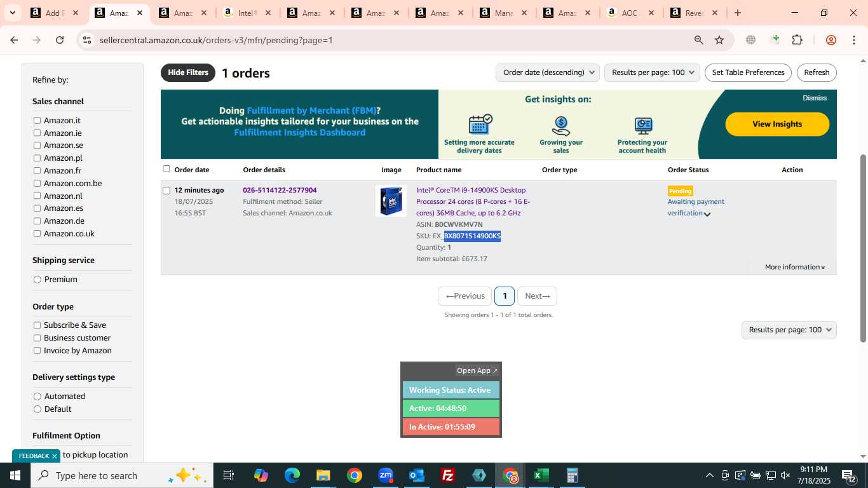Enable the Subscribe & Save checkbox
This screenshot has height=488, width=868.
(37, 325)
